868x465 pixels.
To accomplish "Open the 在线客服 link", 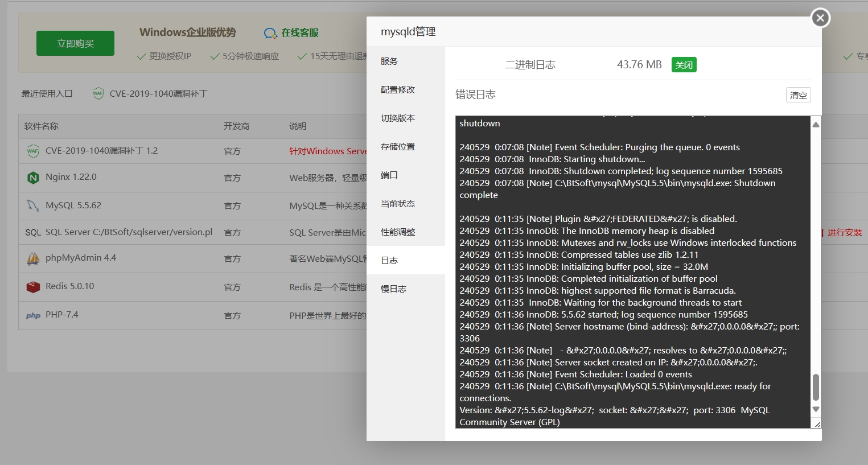I will pyautogui.click(x=300, y=33).
